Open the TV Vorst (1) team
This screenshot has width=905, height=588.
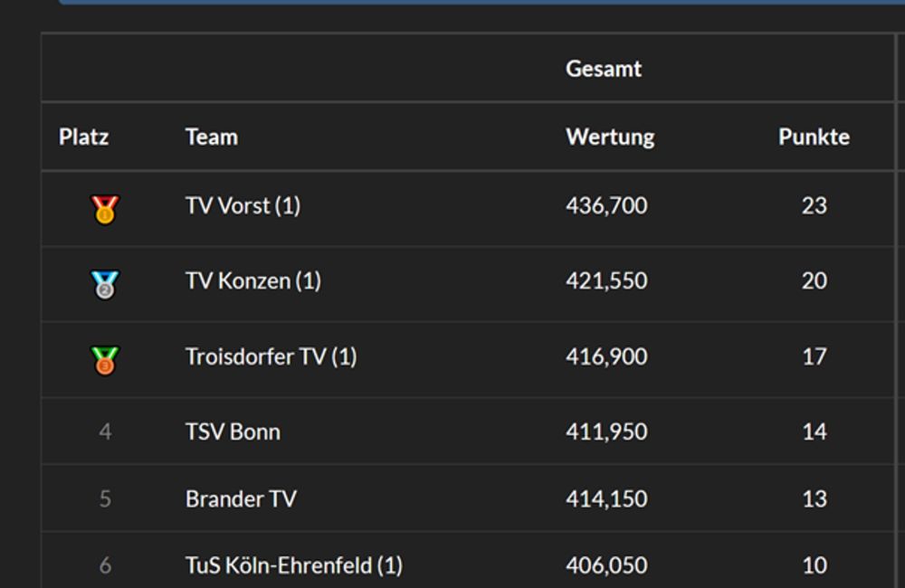[243, 206]
